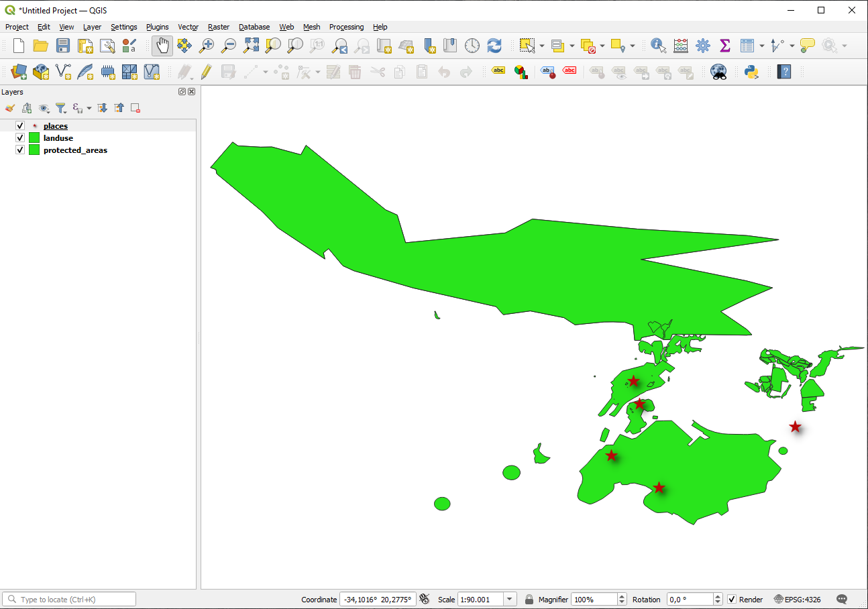
Task: Click the Zoom In magnifier tool
Action: pyautogui.click(x=207, y=46)
